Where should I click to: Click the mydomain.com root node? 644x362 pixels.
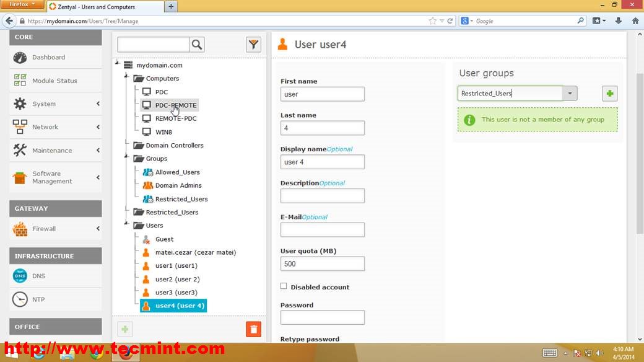click(159, 65)
